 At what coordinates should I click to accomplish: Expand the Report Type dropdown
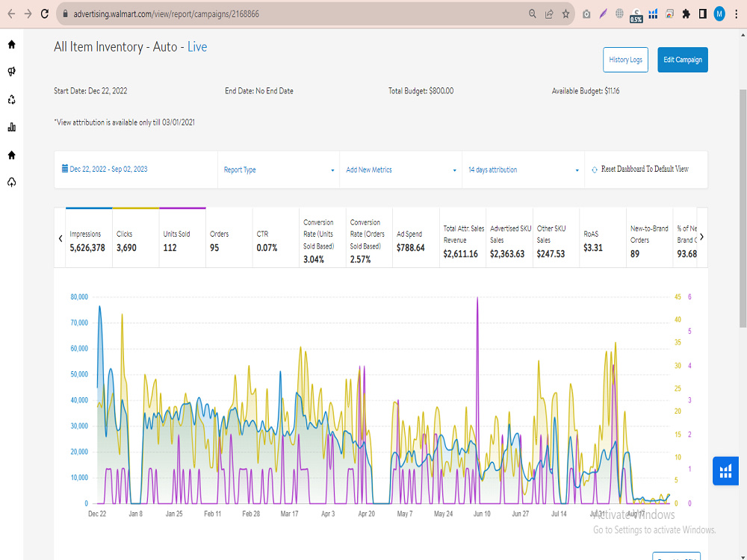279,169
